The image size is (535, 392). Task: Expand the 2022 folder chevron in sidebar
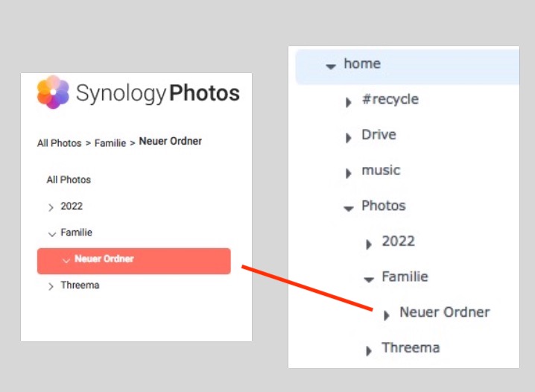tap(51, 207)
